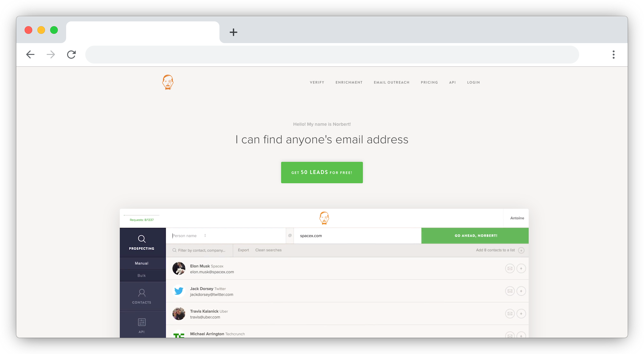Click the plus icon in Elon Musk row
This screenshot has width=644, height=354.
coord(521,268)
